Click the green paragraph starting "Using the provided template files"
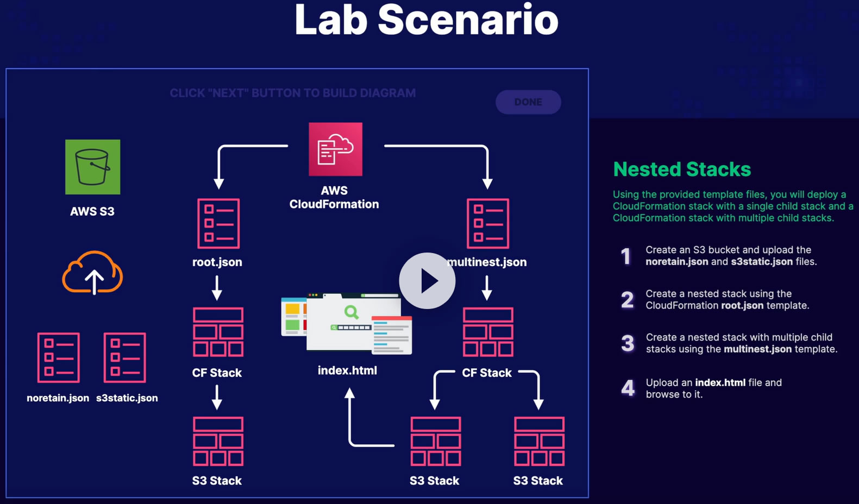 click(x=733, y=206)
